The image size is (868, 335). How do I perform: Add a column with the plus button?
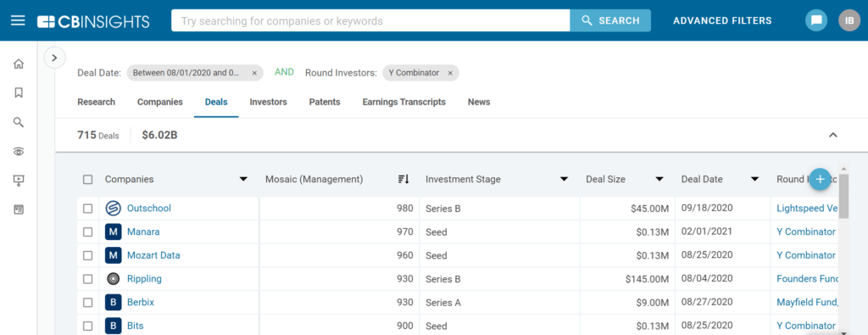point(821,179)
